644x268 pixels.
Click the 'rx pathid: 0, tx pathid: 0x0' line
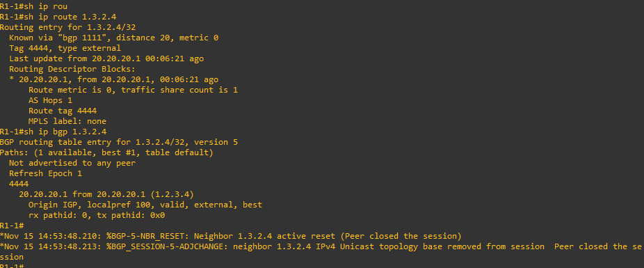click(97, 215)
